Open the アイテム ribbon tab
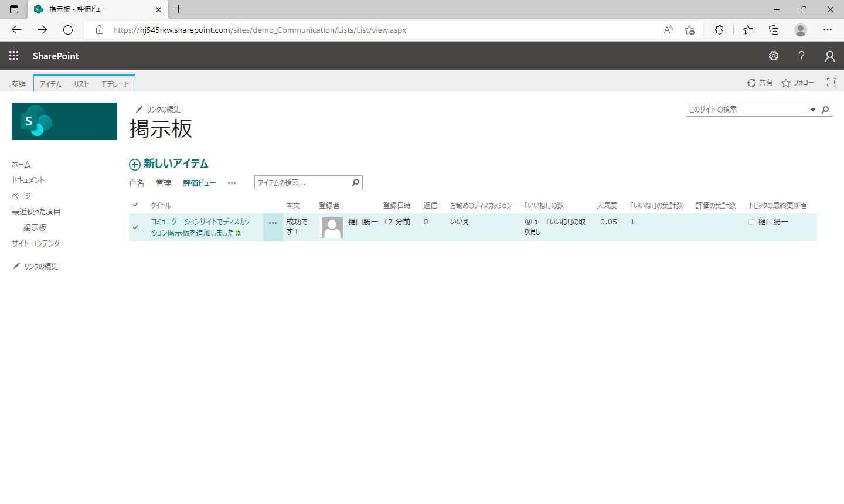844x504 pixels. point(50,84)
